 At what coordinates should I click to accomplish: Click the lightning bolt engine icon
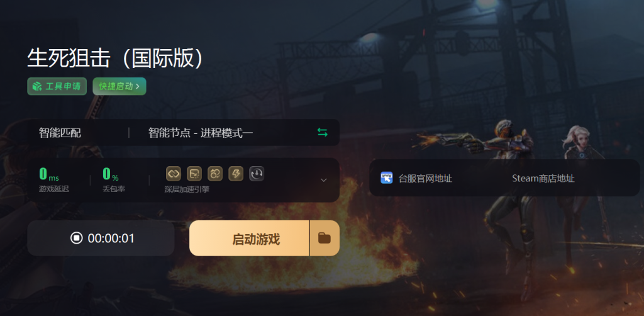(x=236, y=174)
